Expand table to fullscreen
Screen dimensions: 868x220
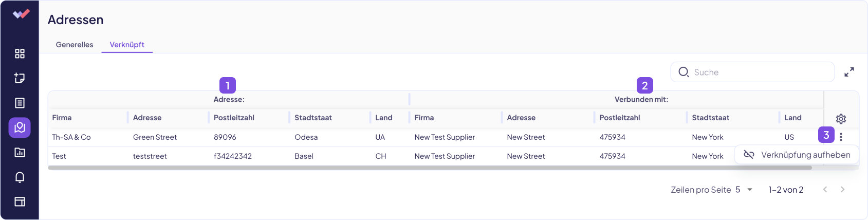coord(849,72)
